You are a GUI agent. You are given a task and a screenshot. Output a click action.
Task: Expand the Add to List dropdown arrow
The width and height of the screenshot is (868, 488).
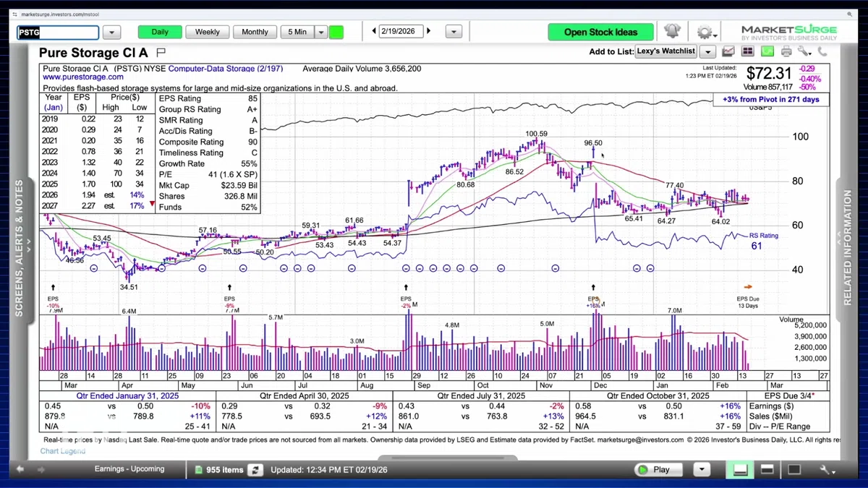(x=707, y=51)
